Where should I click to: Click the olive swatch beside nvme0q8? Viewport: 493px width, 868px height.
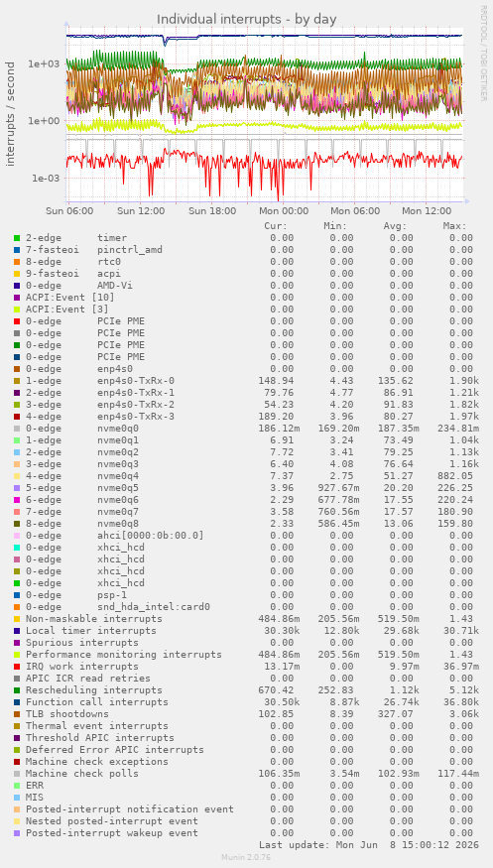click(x=17, y=524)
